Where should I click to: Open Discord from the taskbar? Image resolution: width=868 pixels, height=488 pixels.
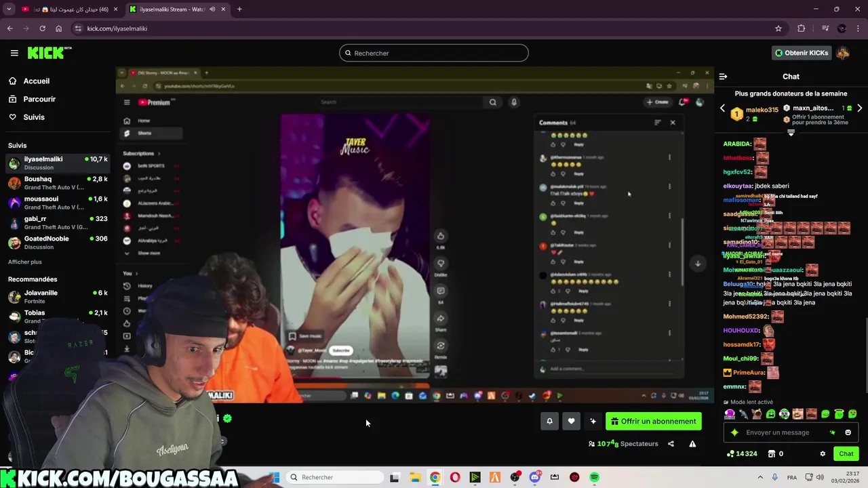pos(534,477)
